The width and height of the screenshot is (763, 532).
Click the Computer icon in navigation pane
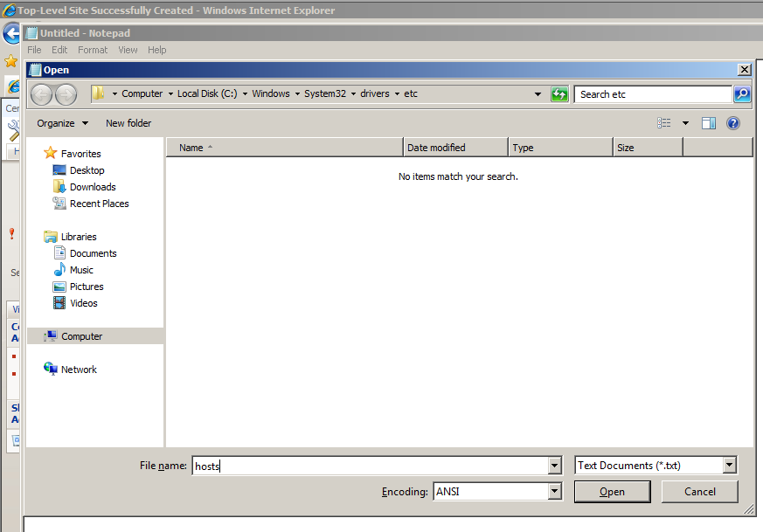pyautogui.click(x=50, y=336)
